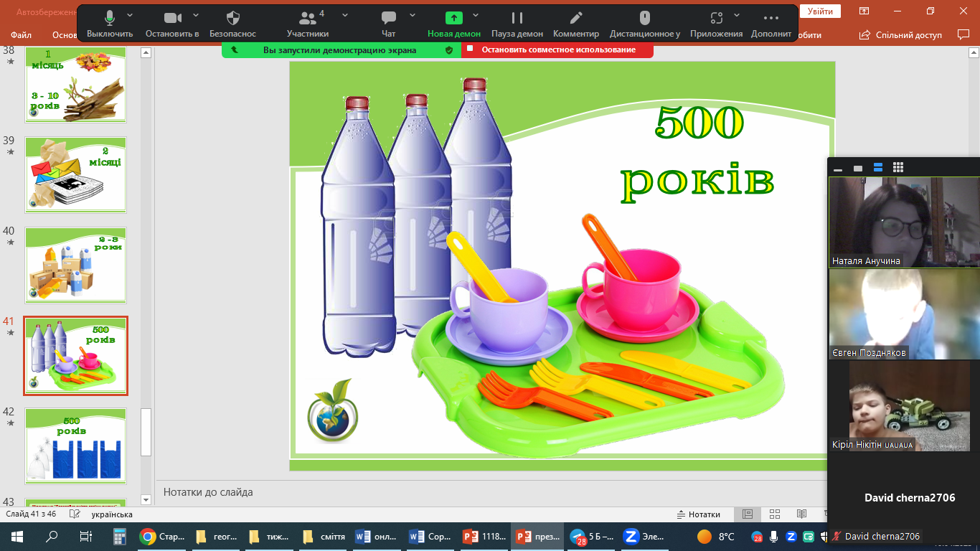Click slide panel scroll-up arrow
The height and width of the screenshot is (551, 980).
coord(146,52)
